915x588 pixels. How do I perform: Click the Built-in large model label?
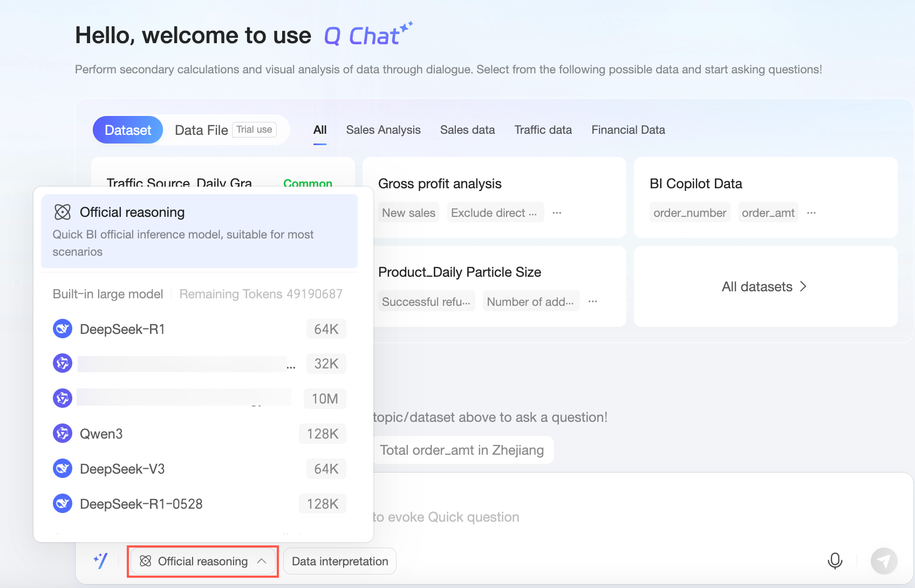click(108, 294)
